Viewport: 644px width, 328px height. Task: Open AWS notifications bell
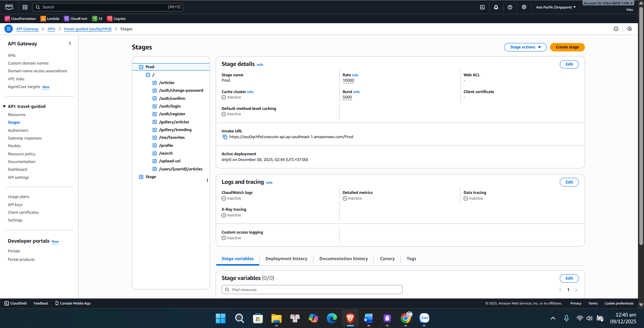[x=496, y=7]
